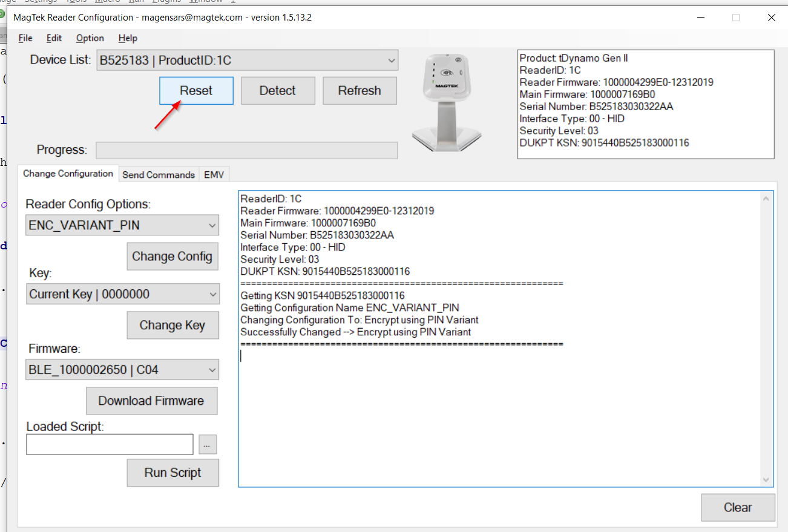This screenshot has height=532, width=788.
Task: Click the Loaded Script text field
Action: coord(110,444)
